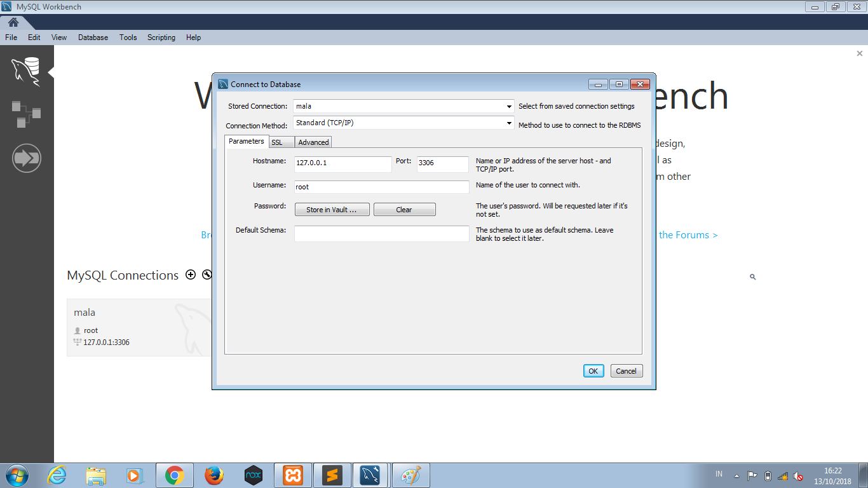Open the Database menu
The width and height of the screenshot is (868, 488).
pos(93,37)
